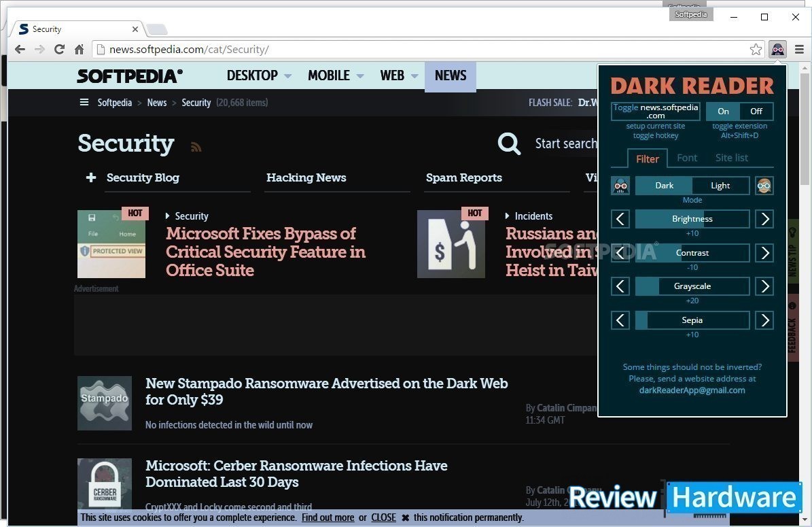Open the Security Blog category
This screenshot has width=812, height=527.
click(x=143, y=177)
